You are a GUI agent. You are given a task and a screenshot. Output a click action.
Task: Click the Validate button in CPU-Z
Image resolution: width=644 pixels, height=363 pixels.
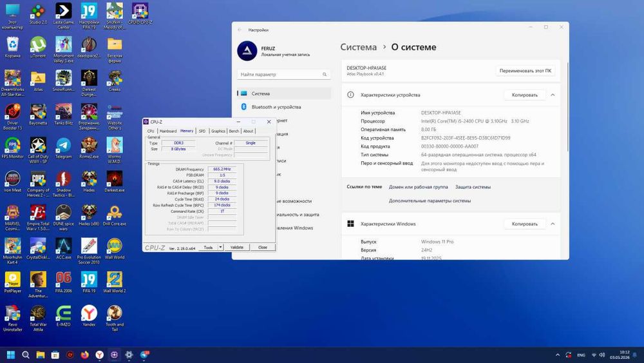pyautogui.click(x=236, y=248)
